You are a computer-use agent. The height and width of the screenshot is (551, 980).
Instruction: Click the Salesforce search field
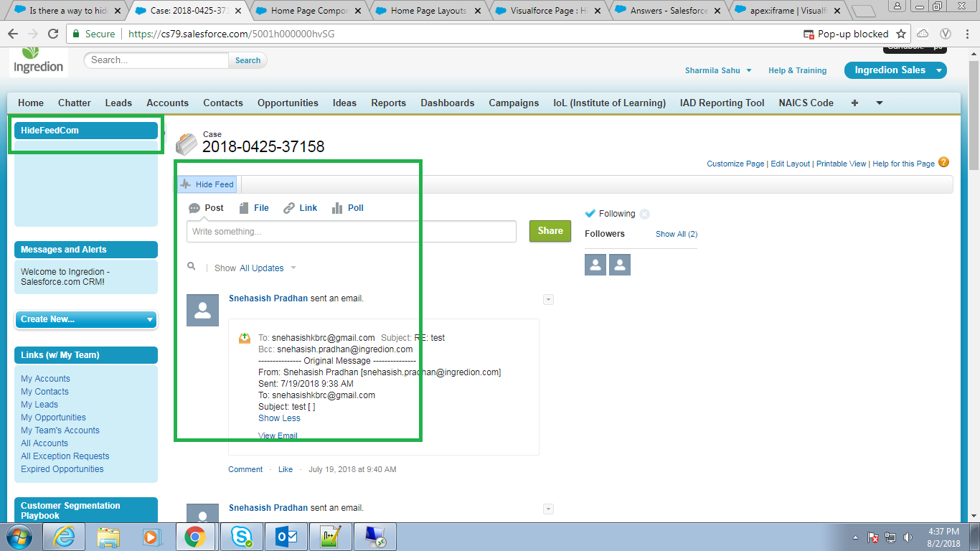(156, 60)
